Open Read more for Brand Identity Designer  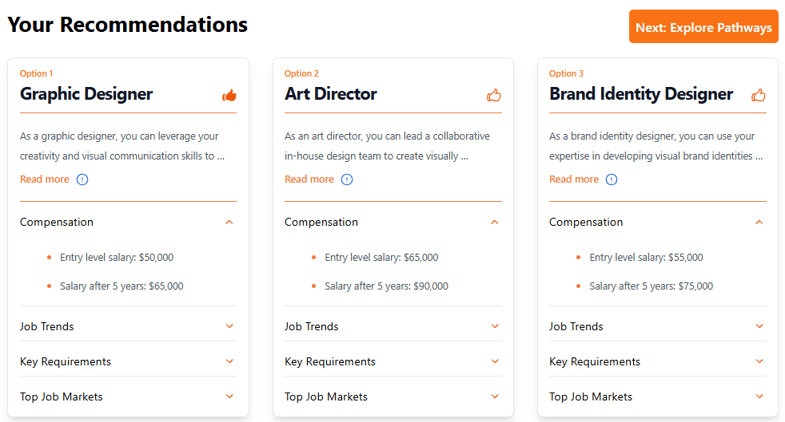[574, 180]
